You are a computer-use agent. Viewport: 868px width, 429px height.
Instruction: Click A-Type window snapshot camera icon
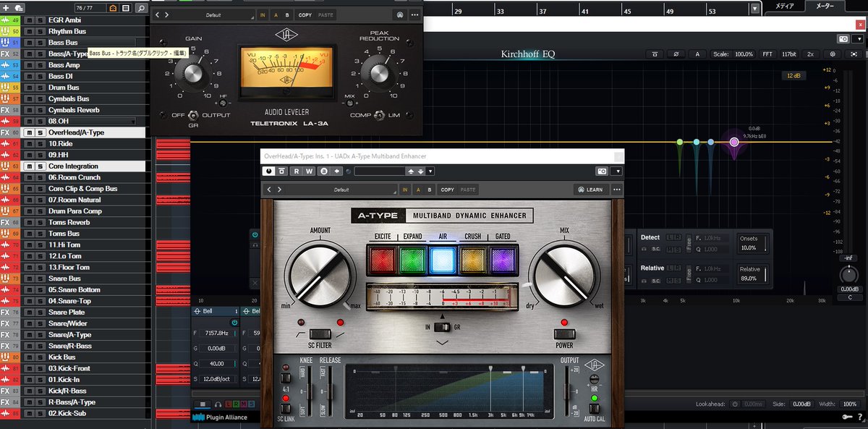coord(603,171)
